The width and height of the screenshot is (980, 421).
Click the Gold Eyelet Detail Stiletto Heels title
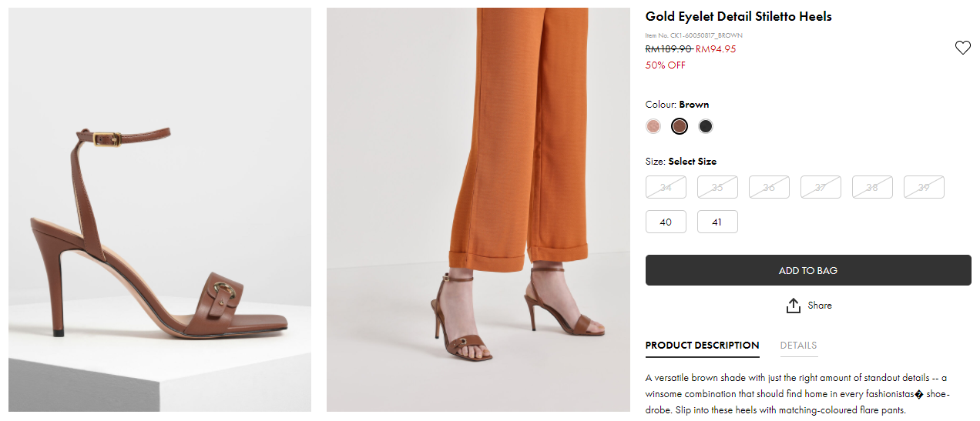click(x=738, y=16)
